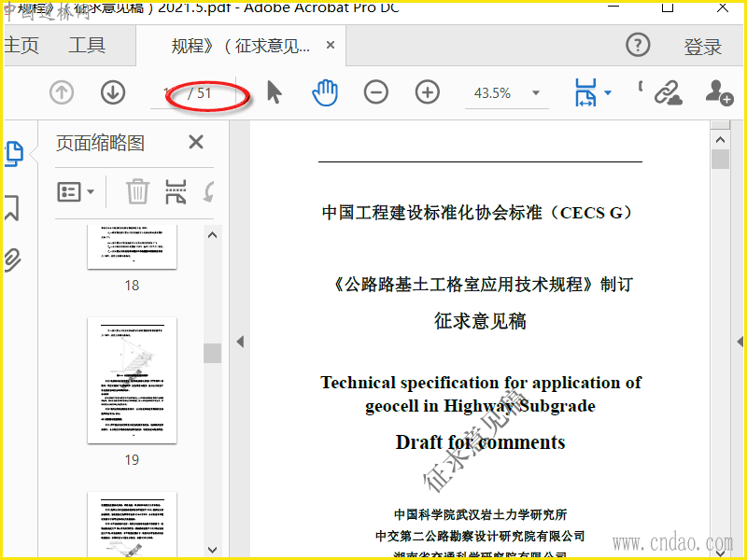Expand the page display options arrow

click(608, 92)
